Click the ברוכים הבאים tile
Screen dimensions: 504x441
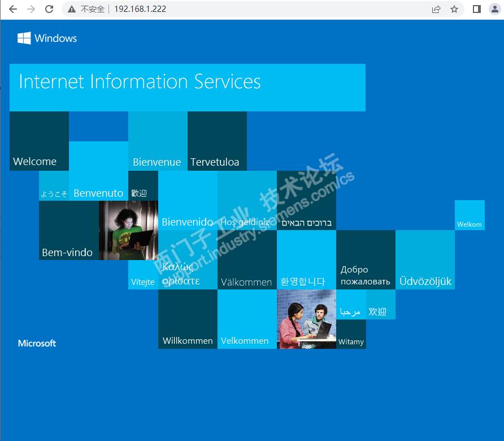click(307, 200)
